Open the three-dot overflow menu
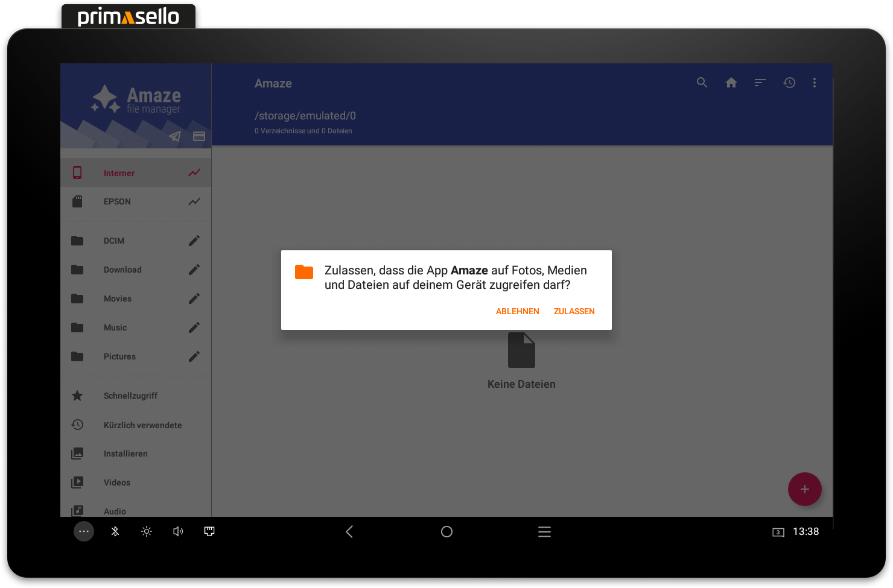 point(815,82)
